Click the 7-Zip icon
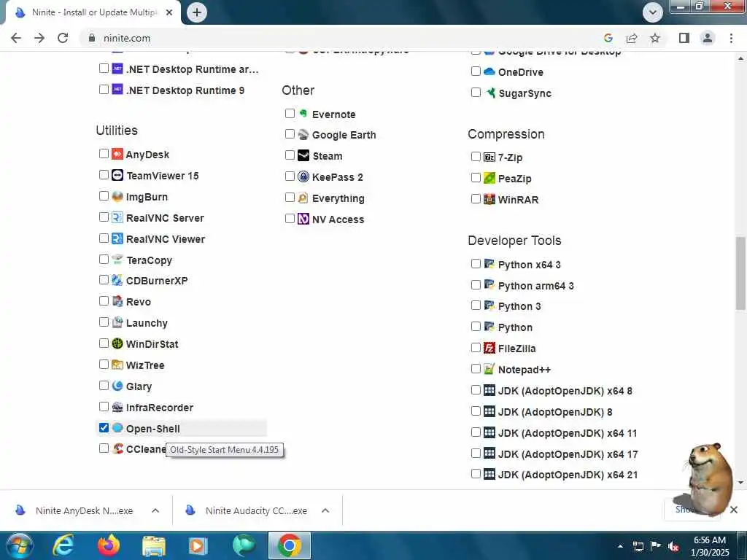 (489, 157)
